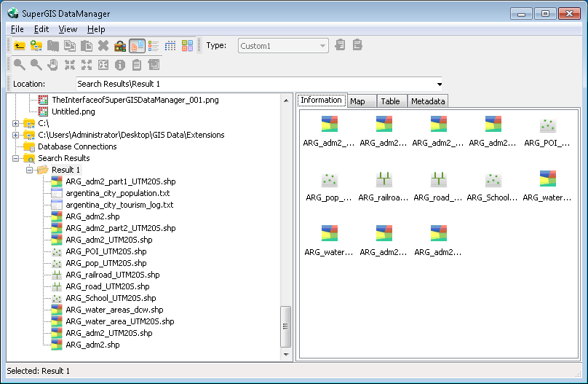Select ARG_adm2_part2_UTM20S.shp in tree
Viewport: 588px width, 384px height.
(121, 228)
